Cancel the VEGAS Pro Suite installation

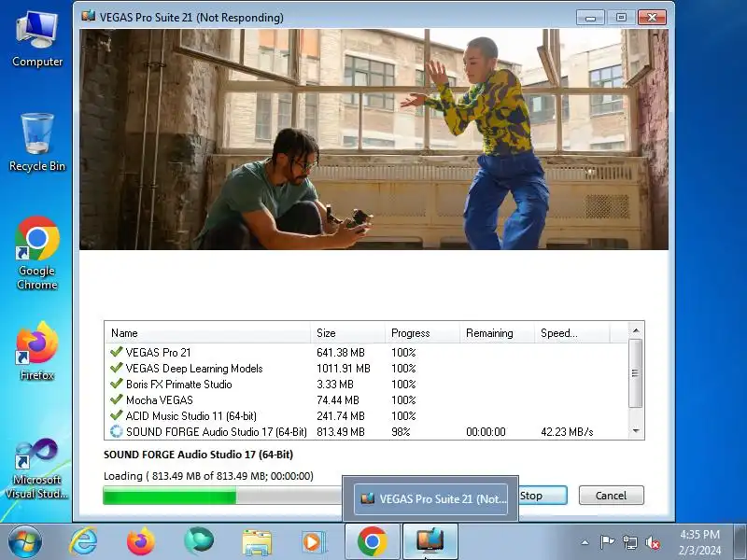(x=612, y=496)
